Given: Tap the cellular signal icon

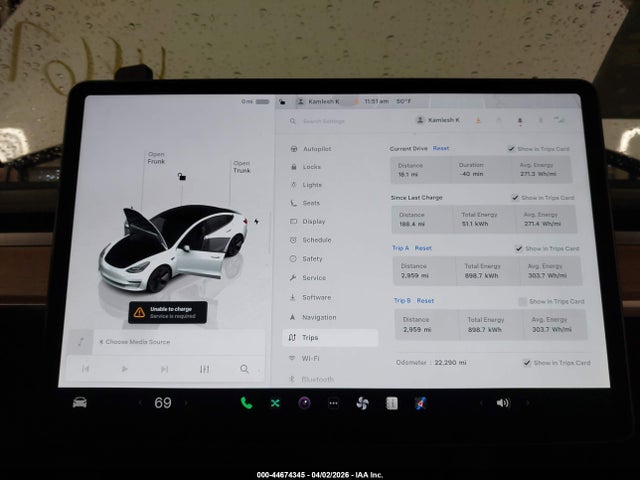Looking at the screenshot, I should (x=558, y=120).
